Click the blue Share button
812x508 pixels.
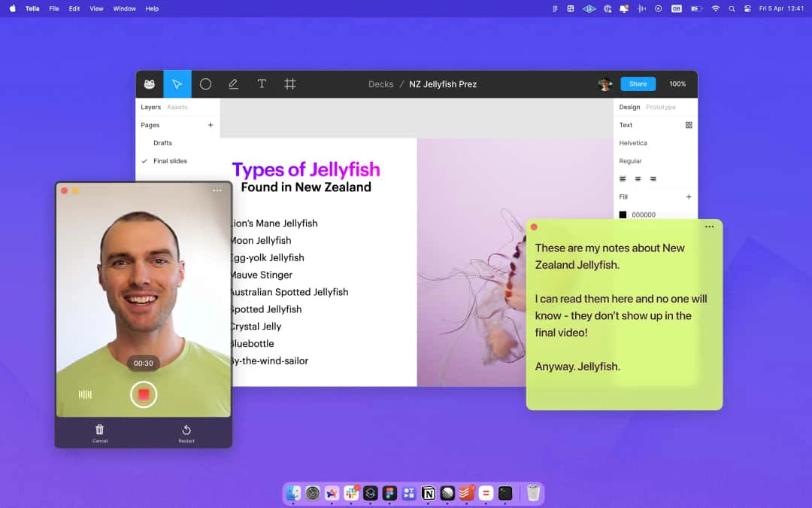click(x=638, y=84)
